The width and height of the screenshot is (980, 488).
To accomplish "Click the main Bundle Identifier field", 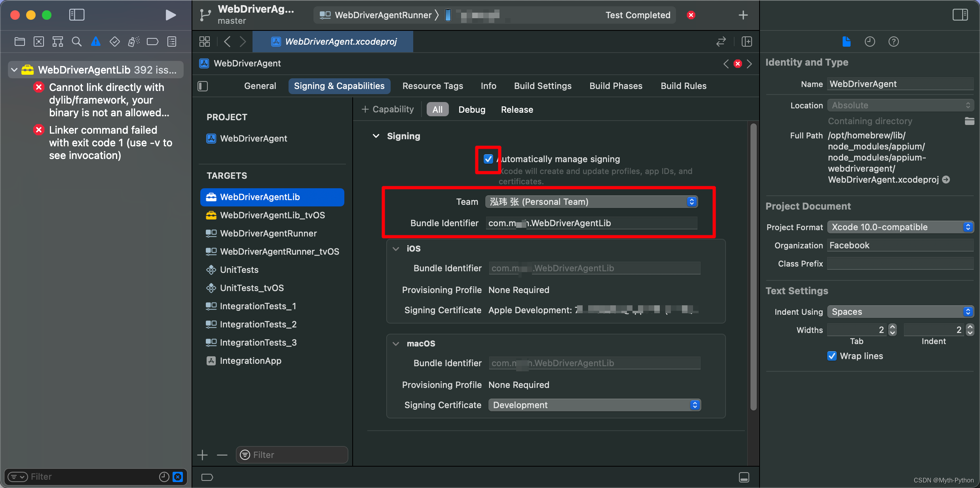I will (591, 223).
